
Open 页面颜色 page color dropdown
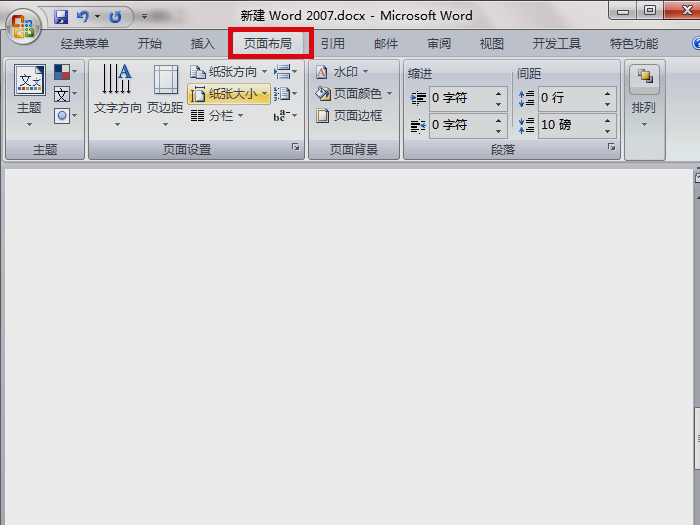pyautogui.click(x=354, y=94)
